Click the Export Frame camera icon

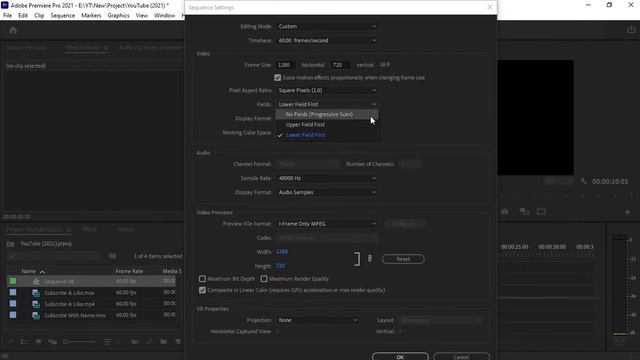[505, 211]
